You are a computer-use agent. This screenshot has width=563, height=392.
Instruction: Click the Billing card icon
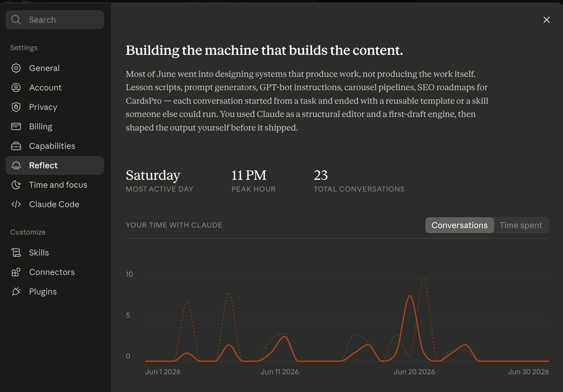(16, 126)
